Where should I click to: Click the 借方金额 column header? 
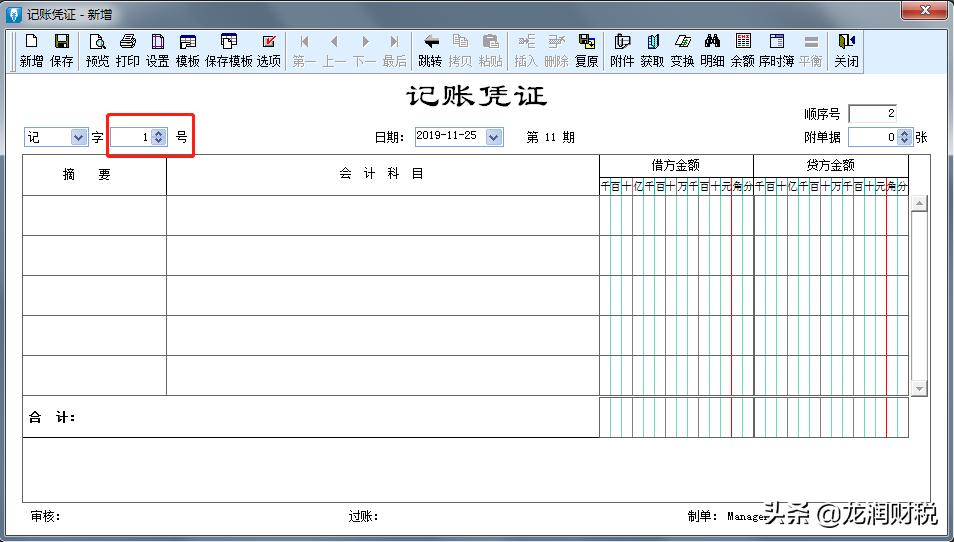pos(676,165)
